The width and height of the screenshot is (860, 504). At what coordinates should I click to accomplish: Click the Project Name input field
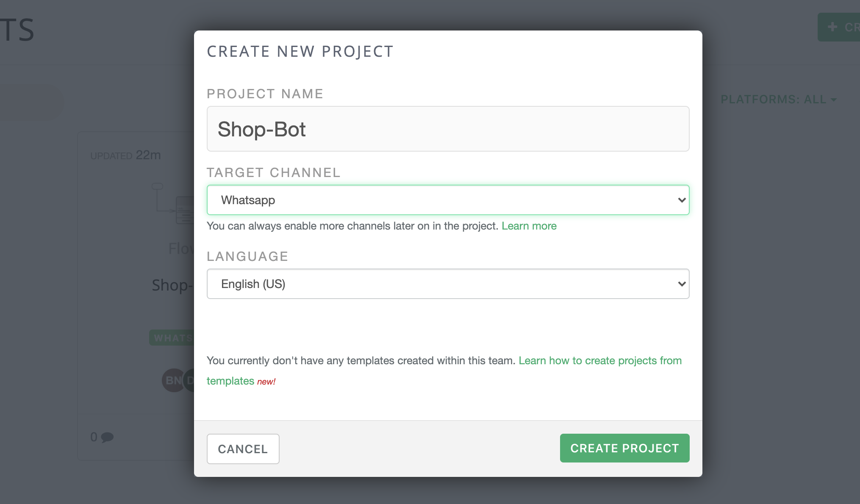pos(448,129)
